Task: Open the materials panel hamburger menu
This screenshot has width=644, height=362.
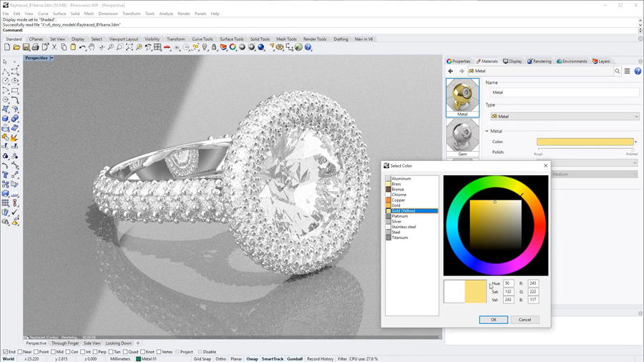Action: pyautogui.click(x=628, y=71)
